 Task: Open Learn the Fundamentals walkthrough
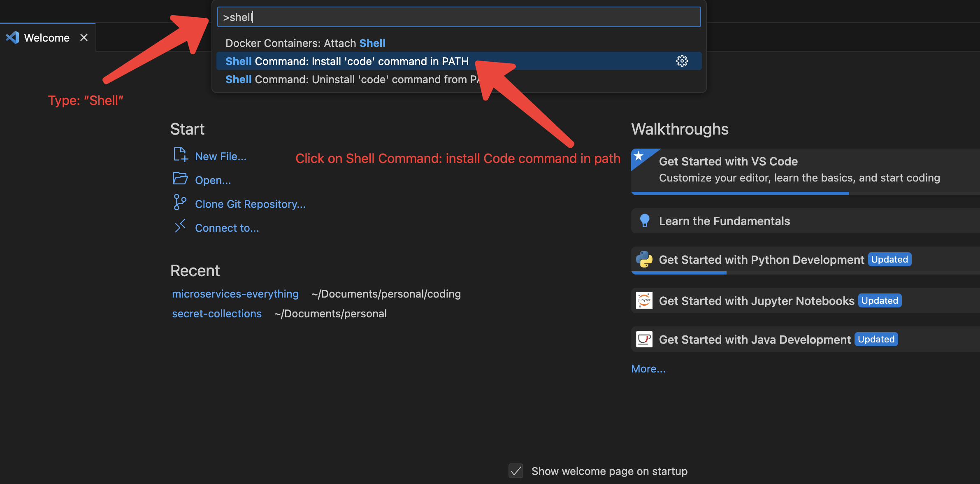point(806,221)
